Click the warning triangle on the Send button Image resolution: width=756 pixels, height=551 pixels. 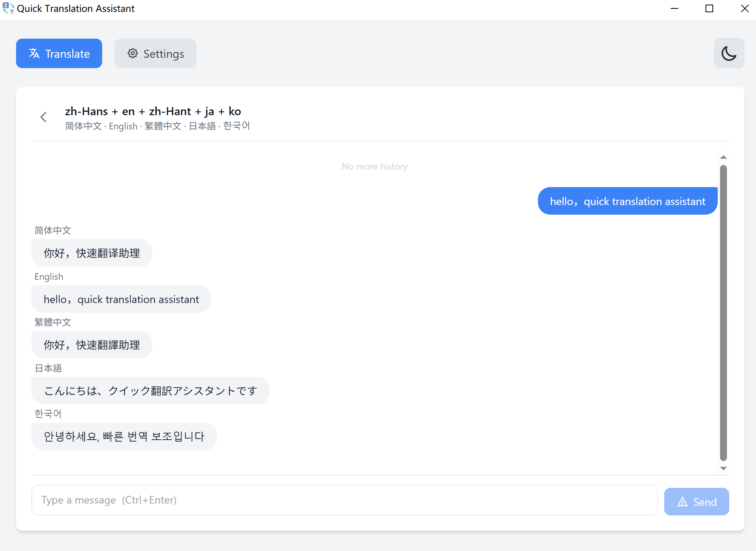click(683, 502)
